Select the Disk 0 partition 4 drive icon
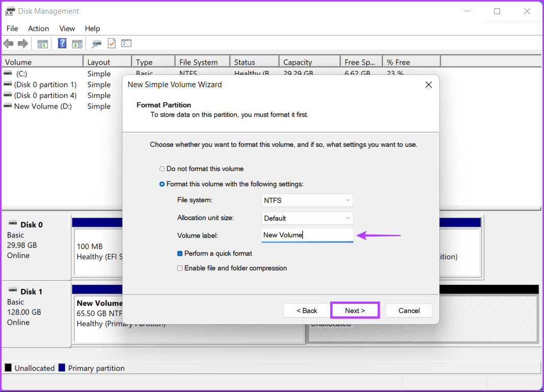544x392 pixels. pos(8,95)
